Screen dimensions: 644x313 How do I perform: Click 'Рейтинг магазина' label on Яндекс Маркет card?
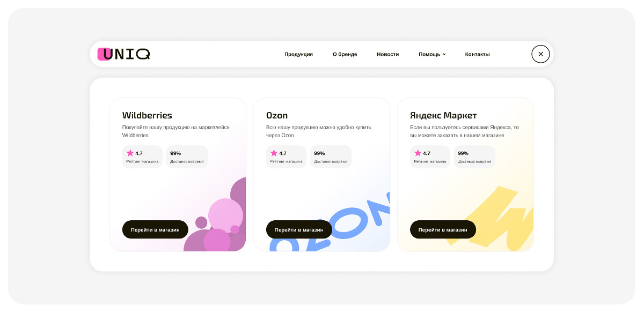coord(430,161)
